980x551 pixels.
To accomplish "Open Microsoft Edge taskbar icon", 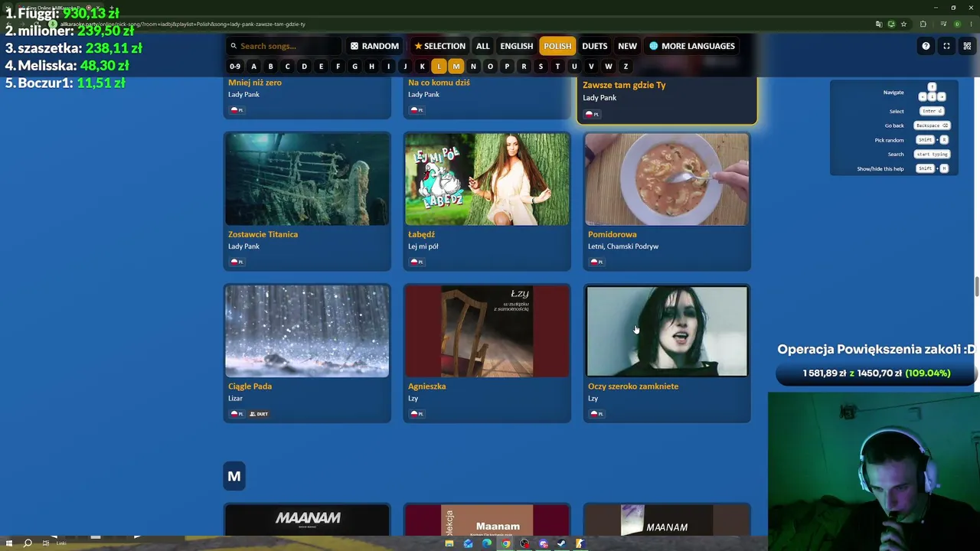I will (487, 543).
